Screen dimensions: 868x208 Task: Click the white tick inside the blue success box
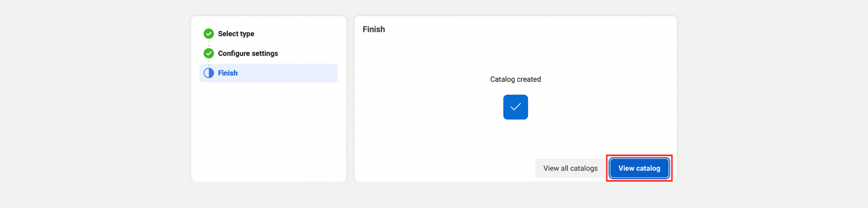pyautogui.click(x=515, y=107)
